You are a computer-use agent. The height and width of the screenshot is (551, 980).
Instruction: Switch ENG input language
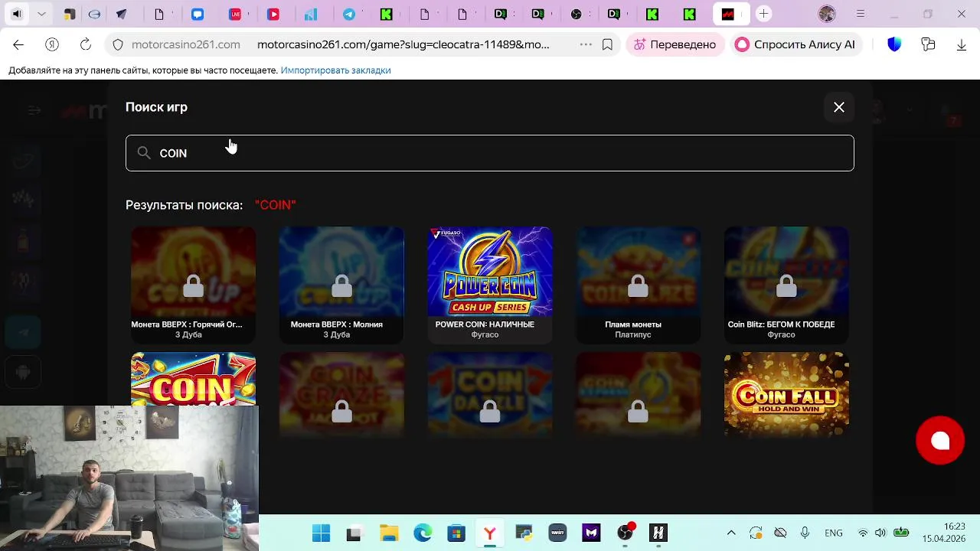point(834,533)
